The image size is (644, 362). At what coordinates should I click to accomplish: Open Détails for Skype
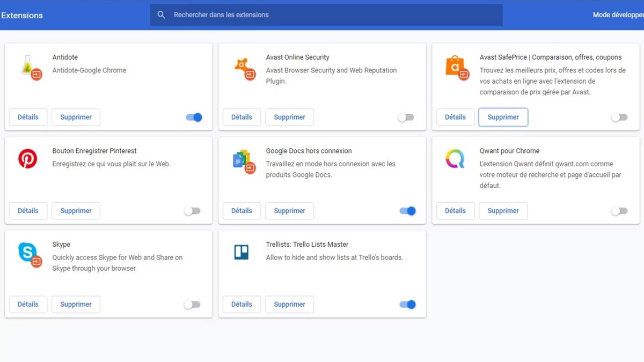click(x=28, y=304)
